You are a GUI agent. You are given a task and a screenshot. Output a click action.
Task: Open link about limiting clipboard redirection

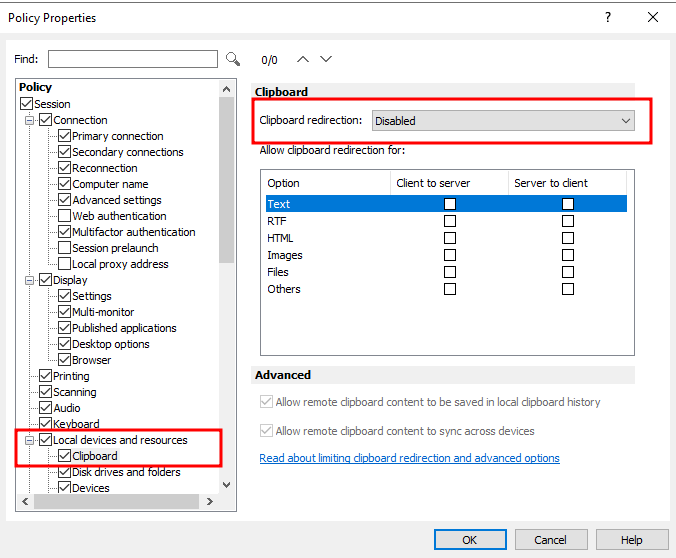[409, 458]
